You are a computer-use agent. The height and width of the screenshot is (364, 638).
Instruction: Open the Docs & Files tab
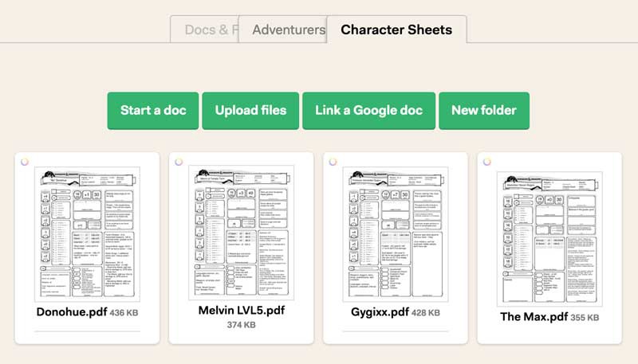(205, 29)
